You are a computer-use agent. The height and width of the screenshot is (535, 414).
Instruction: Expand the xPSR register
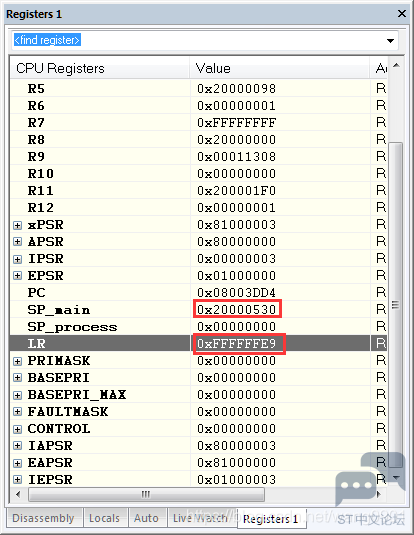(17, 225)
